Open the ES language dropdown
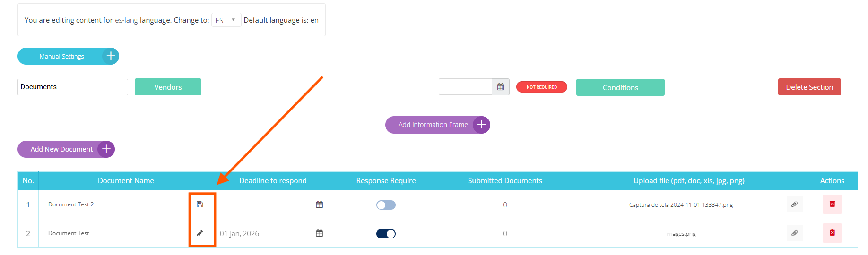 tap(226, 20)
